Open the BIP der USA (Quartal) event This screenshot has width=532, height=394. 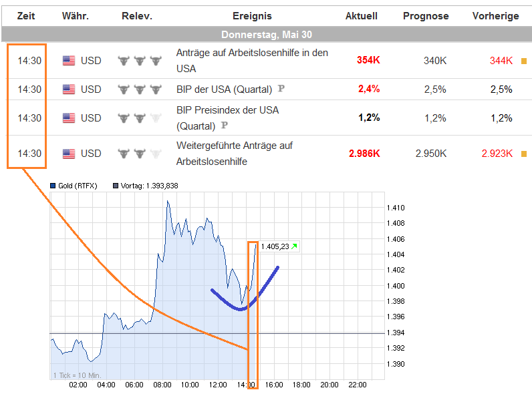[224, 89]
